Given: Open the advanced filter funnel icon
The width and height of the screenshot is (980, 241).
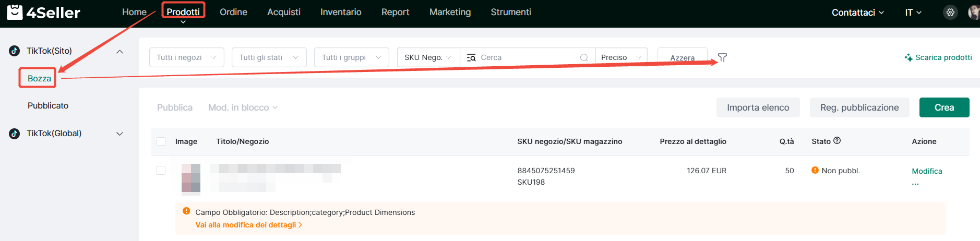Looking at the screenshot, I should click(x=722, y=57).
